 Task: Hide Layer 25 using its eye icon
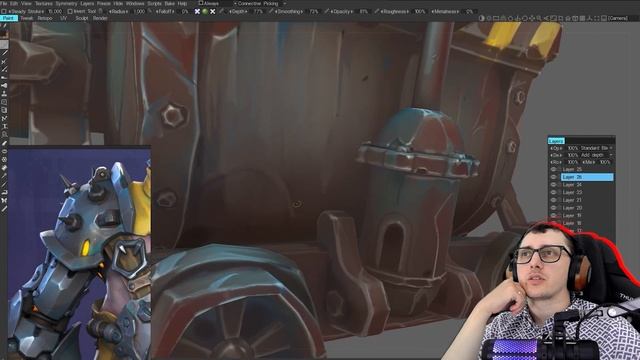pyautogui.click(x=554, y=169)
